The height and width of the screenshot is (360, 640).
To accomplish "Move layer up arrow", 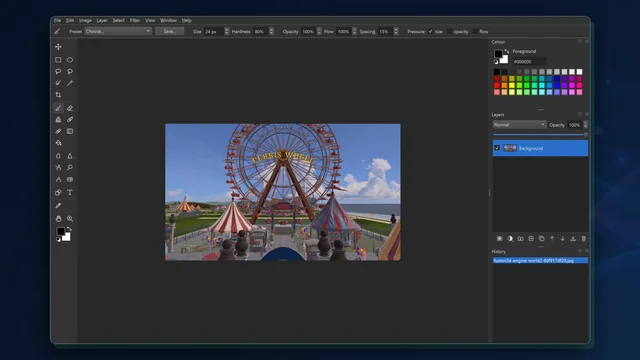I will pos(552,239).
